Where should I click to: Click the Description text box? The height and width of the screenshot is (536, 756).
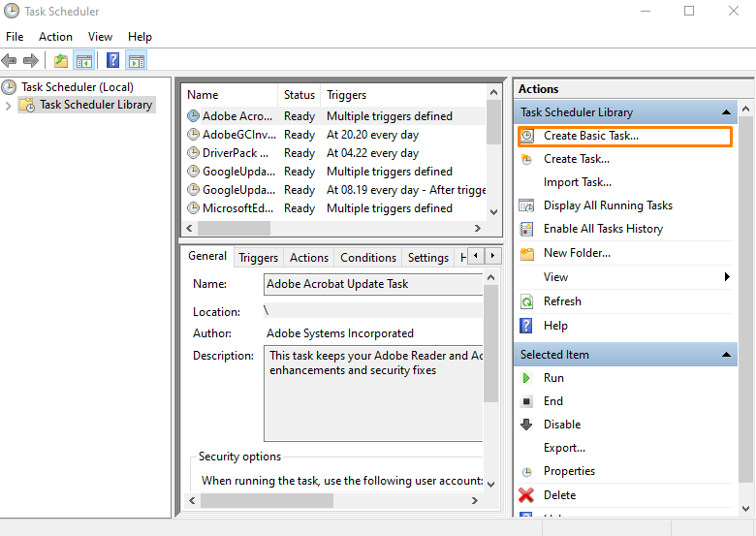373,394
